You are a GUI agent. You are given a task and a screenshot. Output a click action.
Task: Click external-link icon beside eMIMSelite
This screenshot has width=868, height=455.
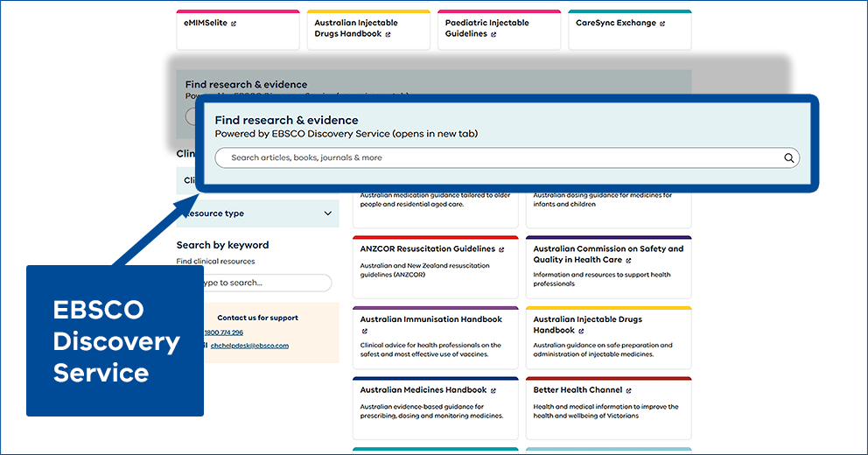click(x=234, y=24)
